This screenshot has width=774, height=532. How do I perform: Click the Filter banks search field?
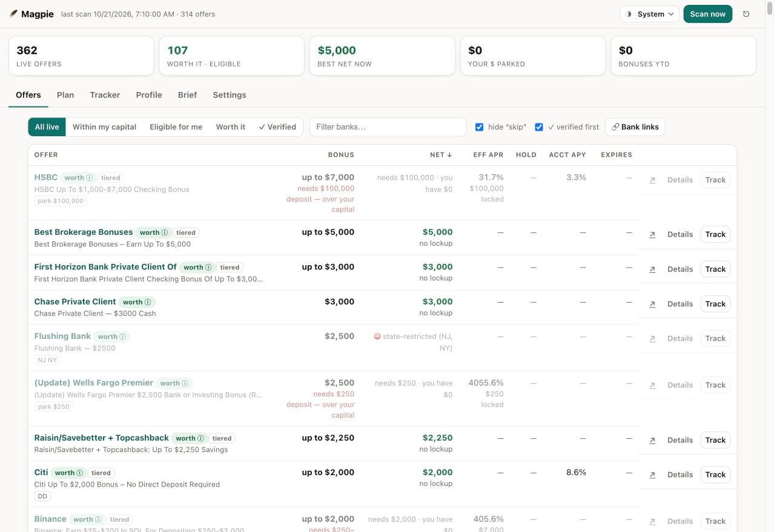pyautogui.click(x=388, y=127)
